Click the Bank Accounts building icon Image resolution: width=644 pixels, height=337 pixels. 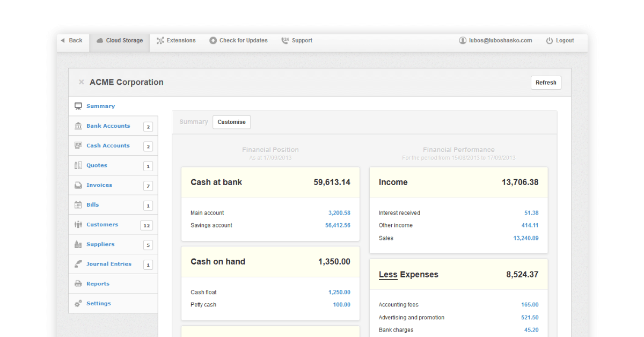(78, 126)
